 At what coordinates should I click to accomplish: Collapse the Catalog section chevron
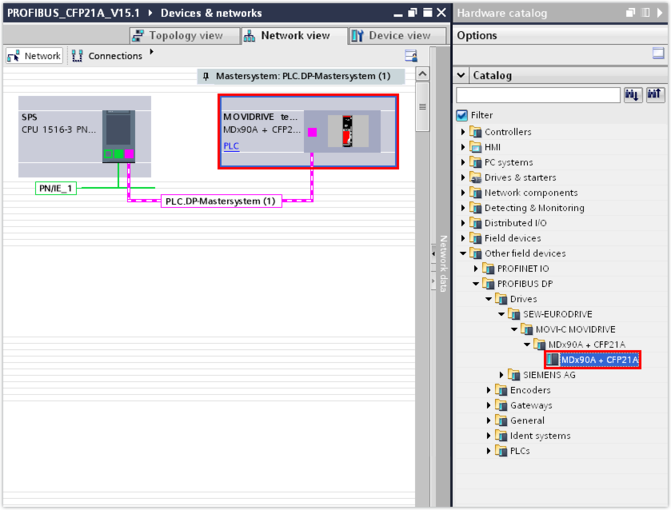point(461,75)
